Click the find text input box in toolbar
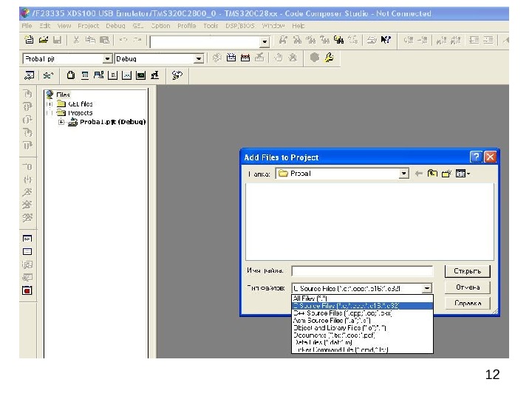Image resolution: width=532 pixels, height=399 pixels. [205, 42]
